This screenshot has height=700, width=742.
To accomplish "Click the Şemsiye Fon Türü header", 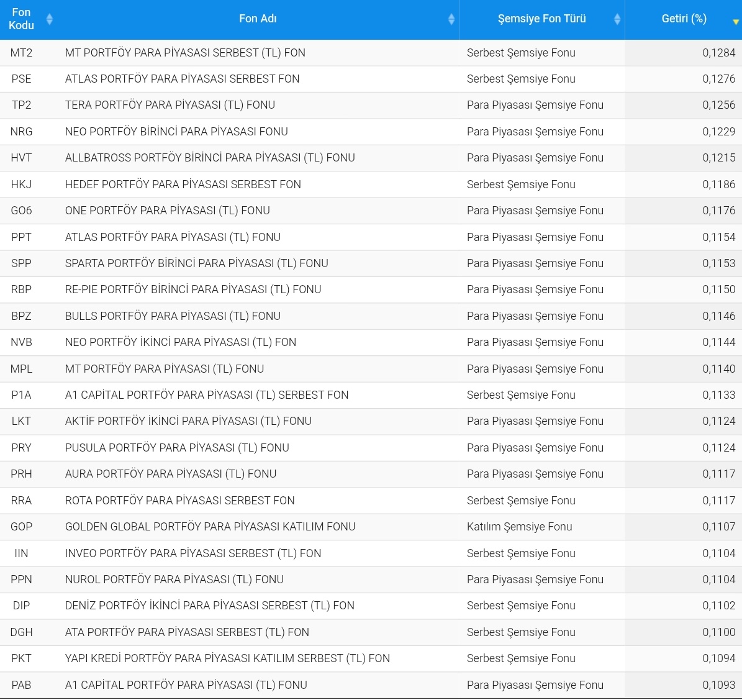I will coord(542,19).
